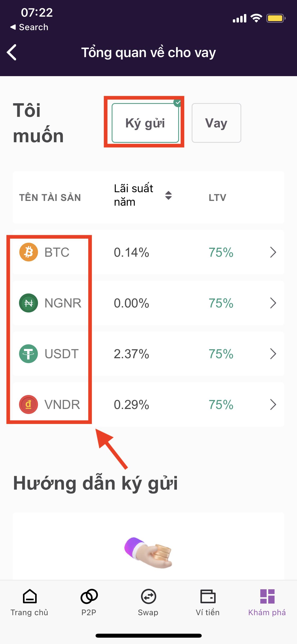The height and width of the screenshot is (644, 297).
Task: Tap the back arrow in header
Action: tap(12, 52)
